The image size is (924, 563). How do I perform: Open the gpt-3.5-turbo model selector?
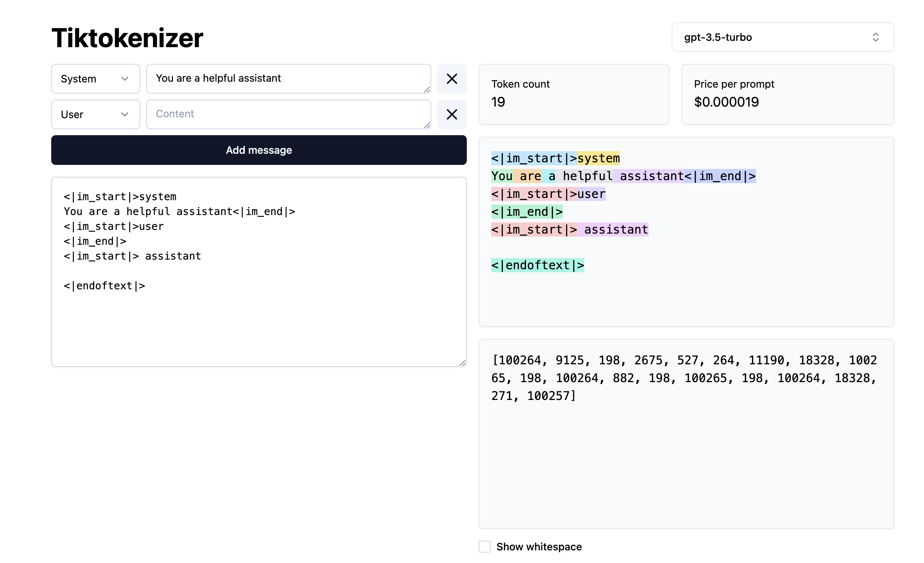point(783,37)
